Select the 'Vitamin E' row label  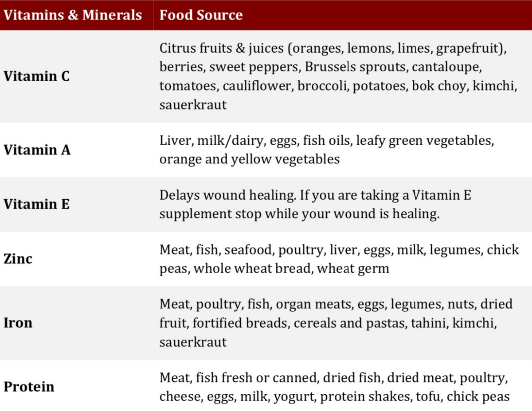[37, 204]
